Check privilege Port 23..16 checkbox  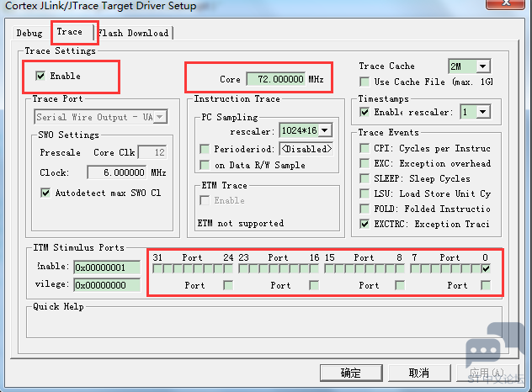coord(314,285)
